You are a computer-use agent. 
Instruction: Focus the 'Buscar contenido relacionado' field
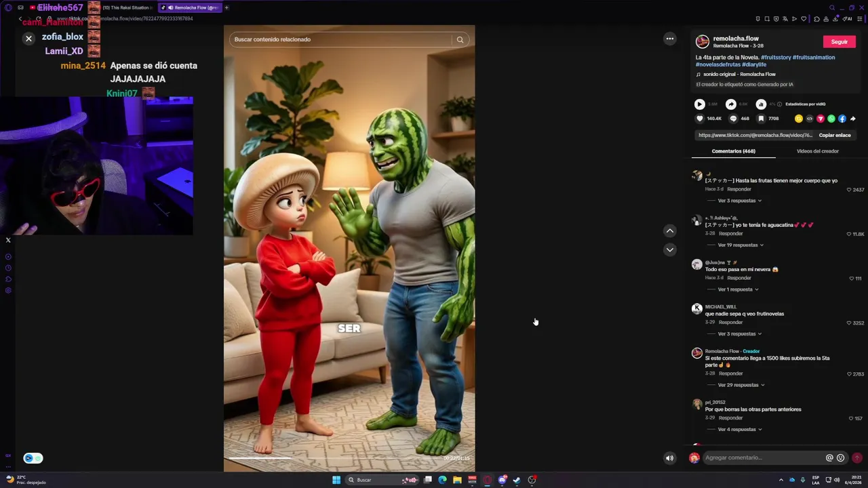(342, 39)
